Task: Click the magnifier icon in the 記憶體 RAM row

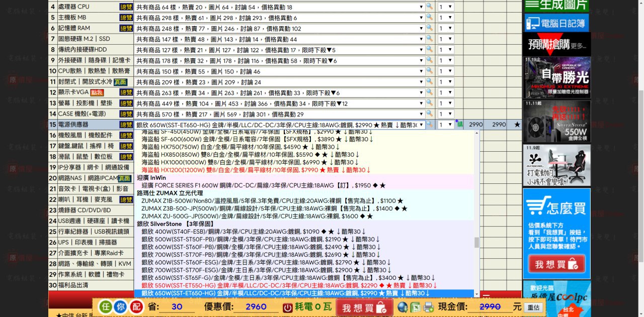Action: (429, 28)
